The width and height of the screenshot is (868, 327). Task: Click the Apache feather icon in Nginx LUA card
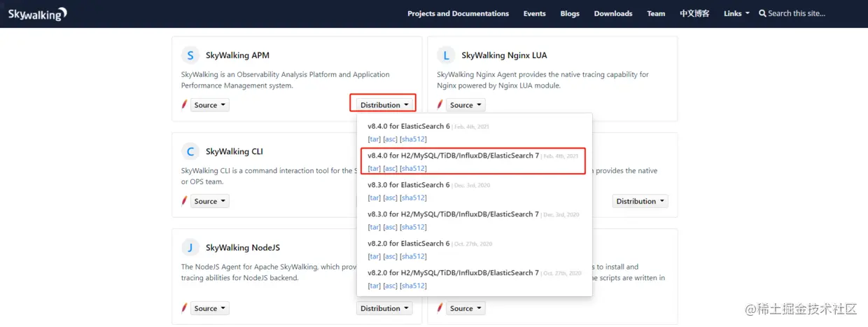pos(440,105)
